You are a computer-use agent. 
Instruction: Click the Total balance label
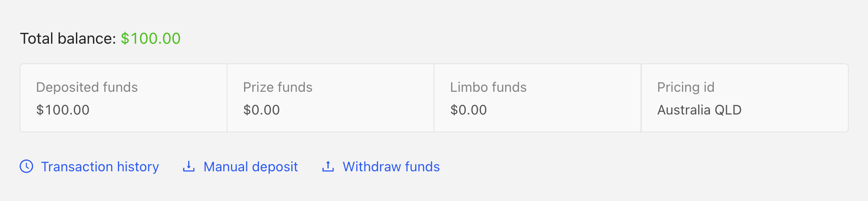point(68,38)
